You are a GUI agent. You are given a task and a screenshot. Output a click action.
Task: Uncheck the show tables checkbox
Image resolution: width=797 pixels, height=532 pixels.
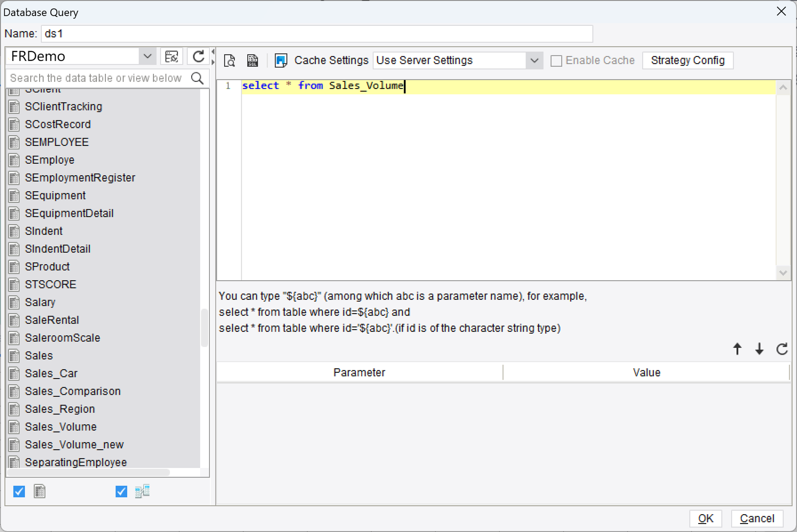click(19, 492)
